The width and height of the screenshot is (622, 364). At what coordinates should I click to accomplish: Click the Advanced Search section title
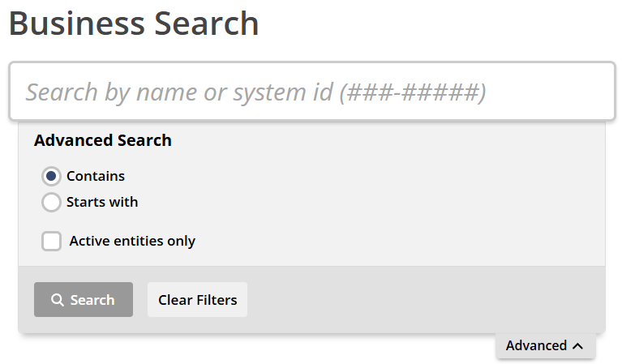103,140
